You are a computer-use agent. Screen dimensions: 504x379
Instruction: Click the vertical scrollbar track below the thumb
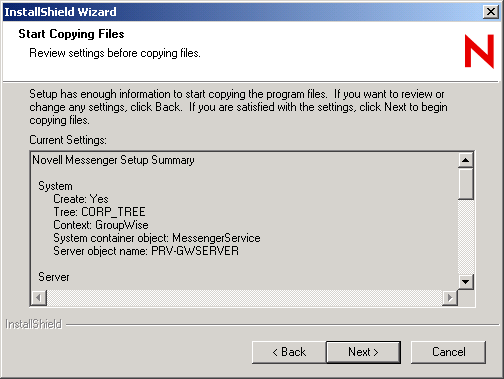(466, 237)
